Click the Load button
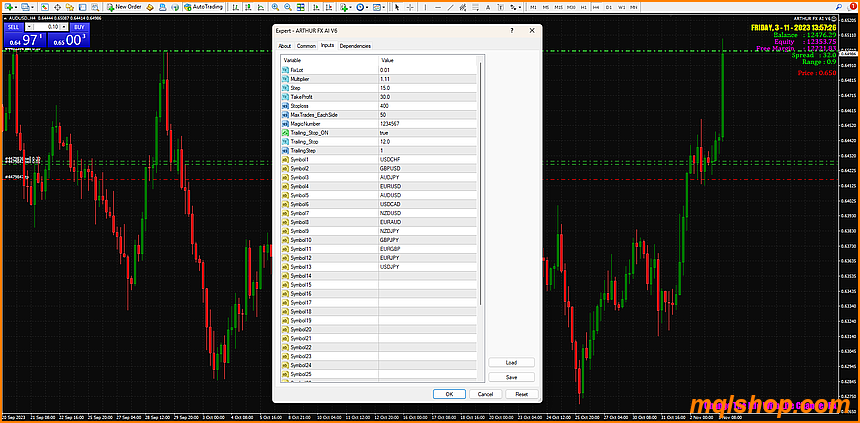This screenshot has height=423, width=860. tap(511, 363)
